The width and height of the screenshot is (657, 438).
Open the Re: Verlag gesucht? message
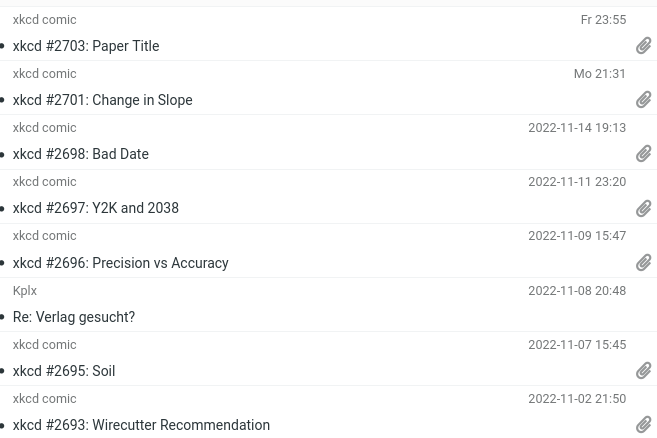pyautogui.click(x=74, y=317)
